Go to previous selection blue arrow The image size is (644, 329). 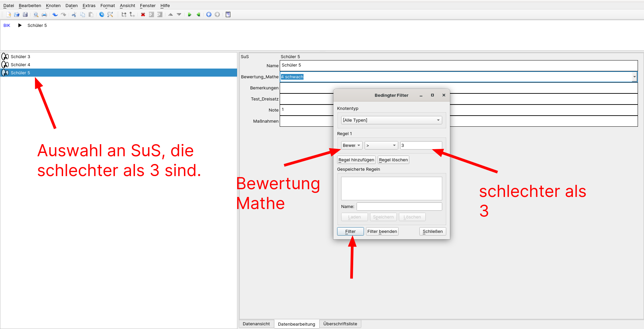209,14
